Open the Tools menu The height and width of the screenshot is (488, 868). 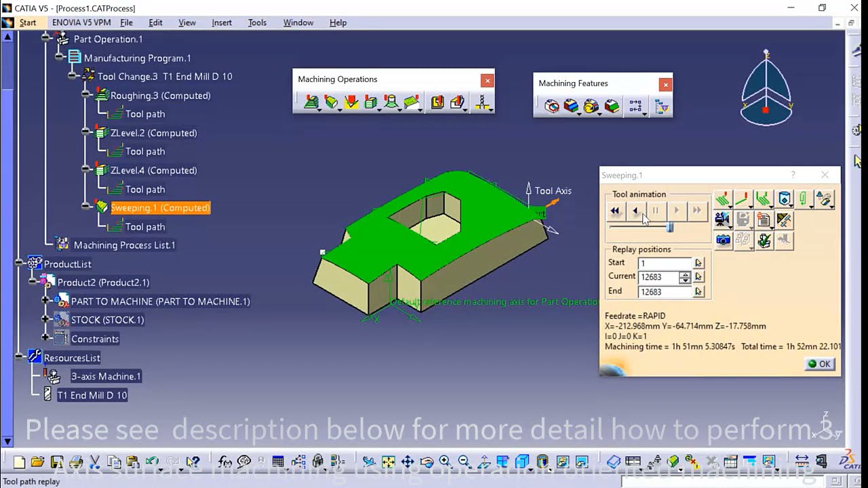coord(257,22)
